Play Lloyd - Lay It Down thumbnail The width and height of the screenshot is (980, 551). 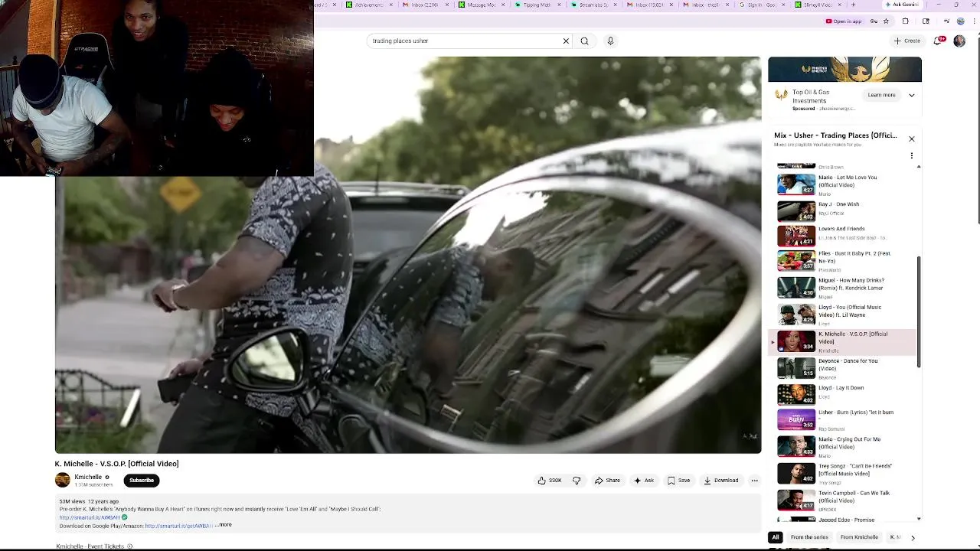pos(796,394)
